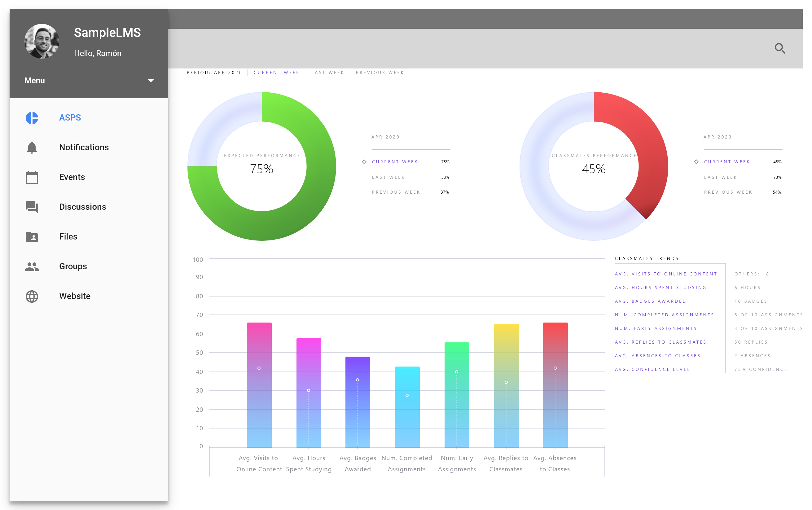Select the Files folder icon
The image size is (812, 510).
[x=32, y=237]
